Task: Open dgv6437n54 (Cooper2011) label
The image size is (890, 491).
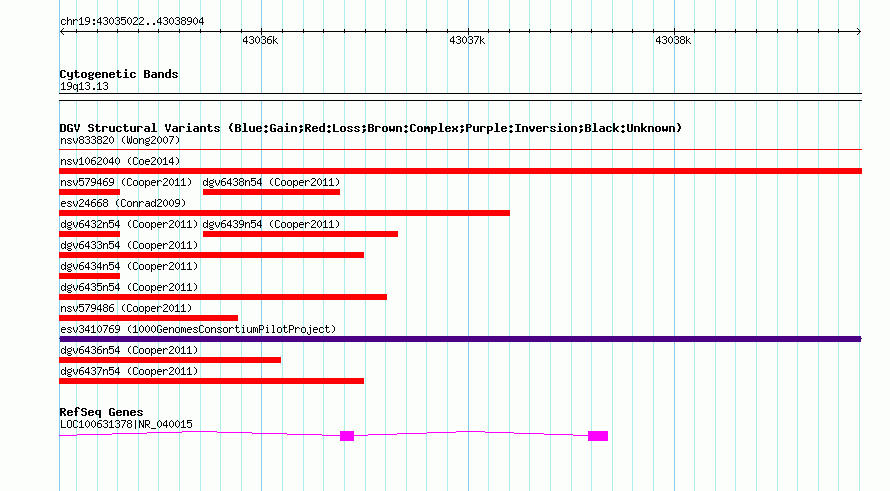Action: (x=129, y=371)
